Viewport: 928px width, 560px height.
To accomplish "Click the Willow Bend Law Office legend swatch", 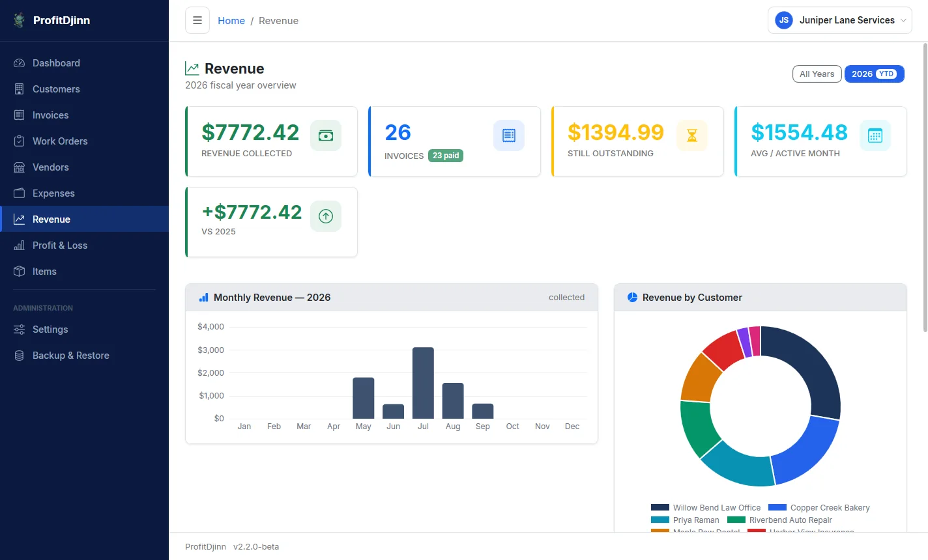I will point(660,507).
